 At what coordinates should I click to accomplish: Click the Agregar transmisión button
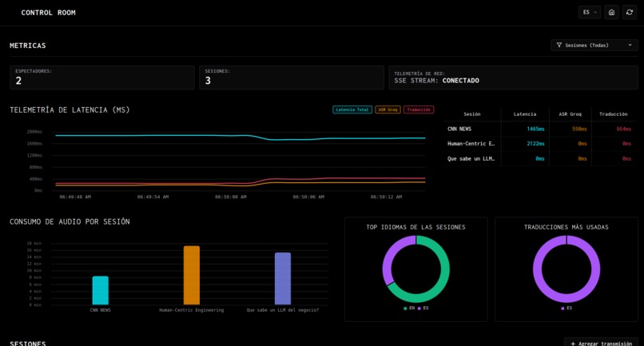tap(602, 343)
